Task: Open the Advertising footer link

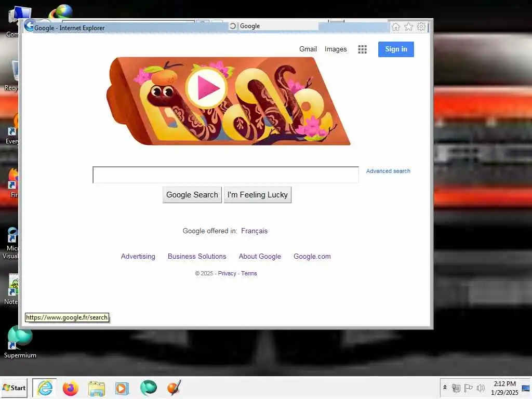Action: pos(138,257)
